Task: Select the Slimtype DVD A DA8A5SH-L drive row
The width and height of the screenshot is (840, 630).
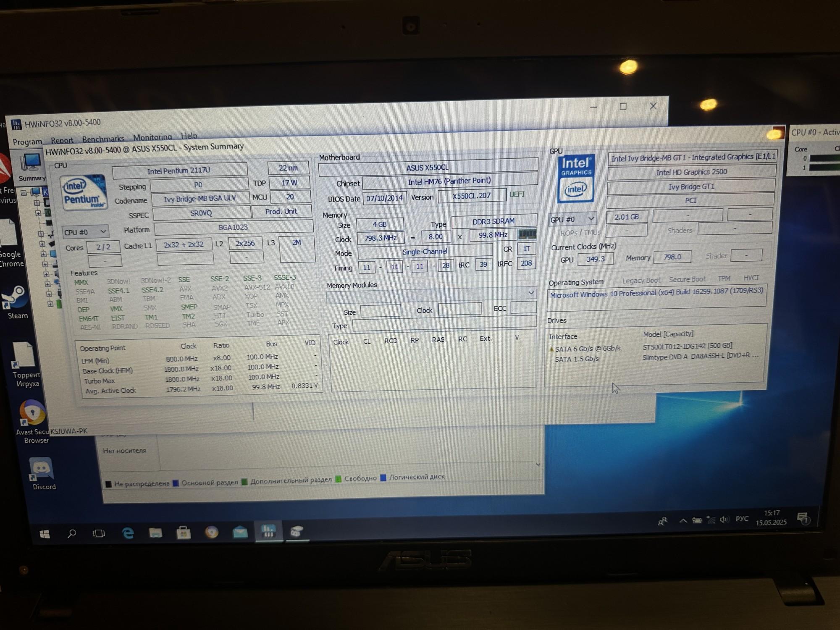Action: pos(655,357)
